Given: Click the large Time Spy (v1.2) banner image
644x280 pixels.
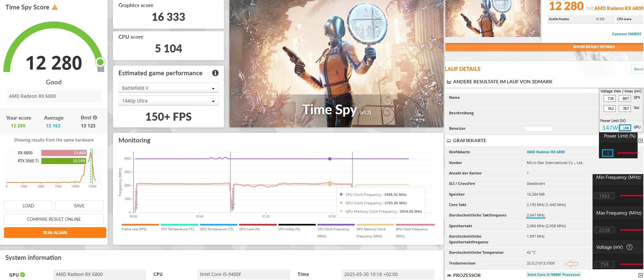Looking at the screenshot, I should 336,64.
